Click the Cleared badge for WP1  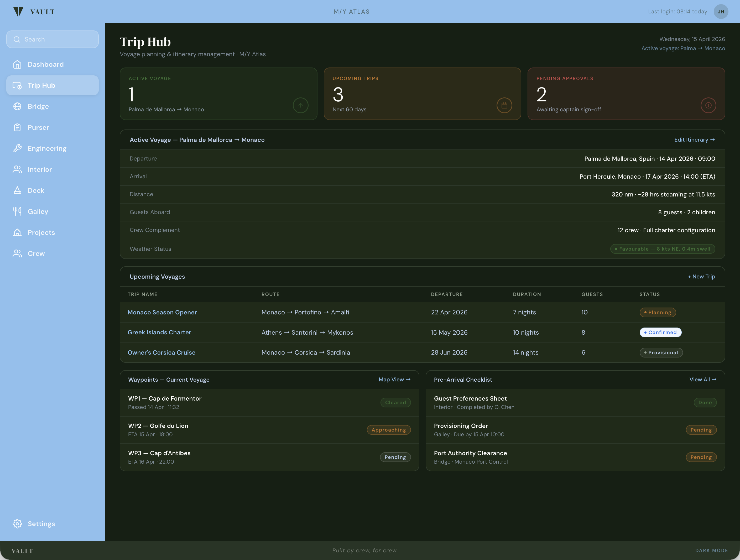point(395,403)
